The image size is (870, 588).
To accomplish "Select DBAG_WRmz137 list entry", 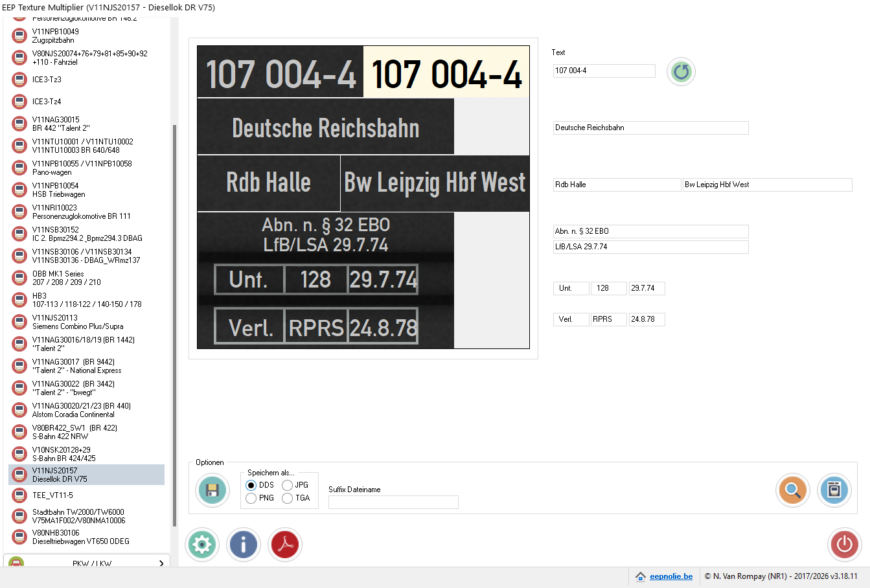I will 86,256.
